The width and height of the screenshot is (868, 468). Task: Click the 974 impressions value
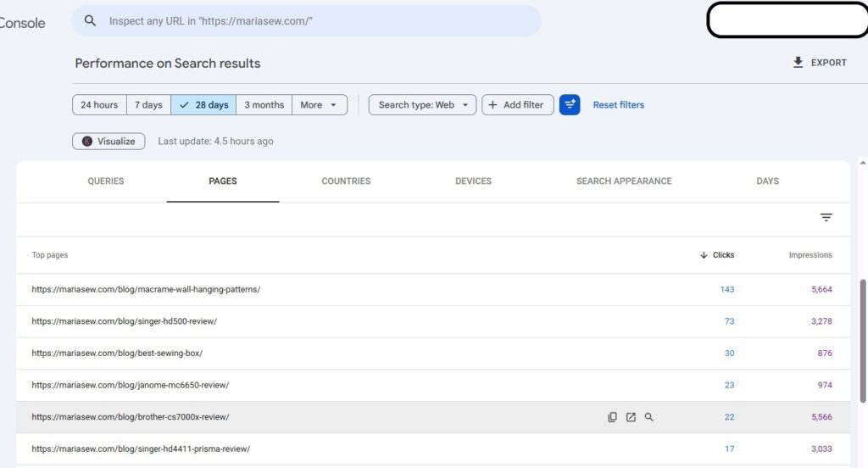pos(825,385)
